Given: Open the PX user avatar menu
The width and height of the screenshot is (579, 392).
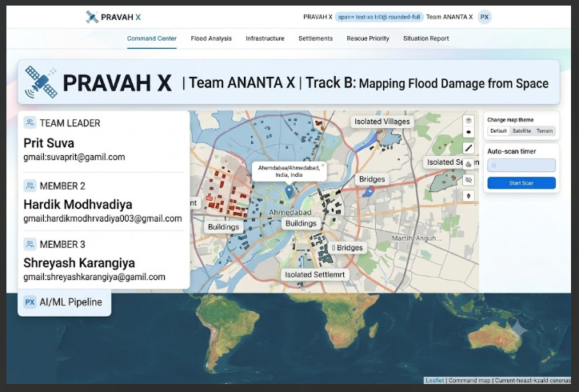Looking at the screenshot, I should click(485, 17).
